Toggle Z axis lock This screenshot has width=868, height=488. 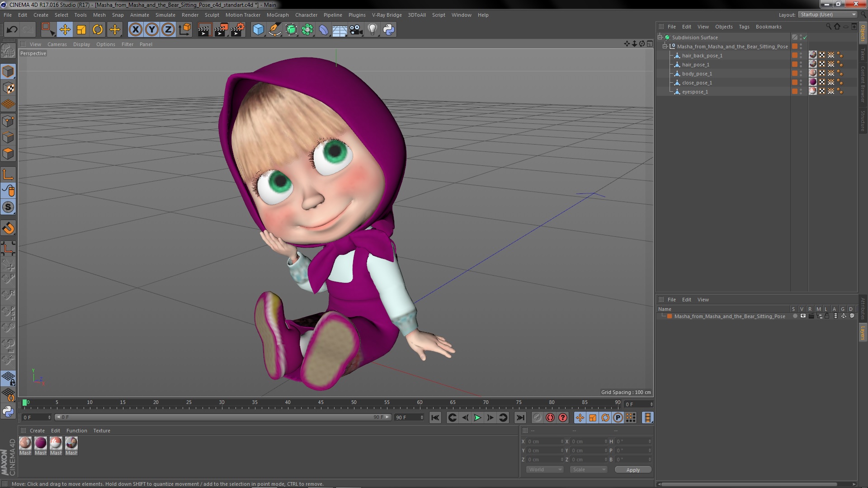[x=168, y=30]
